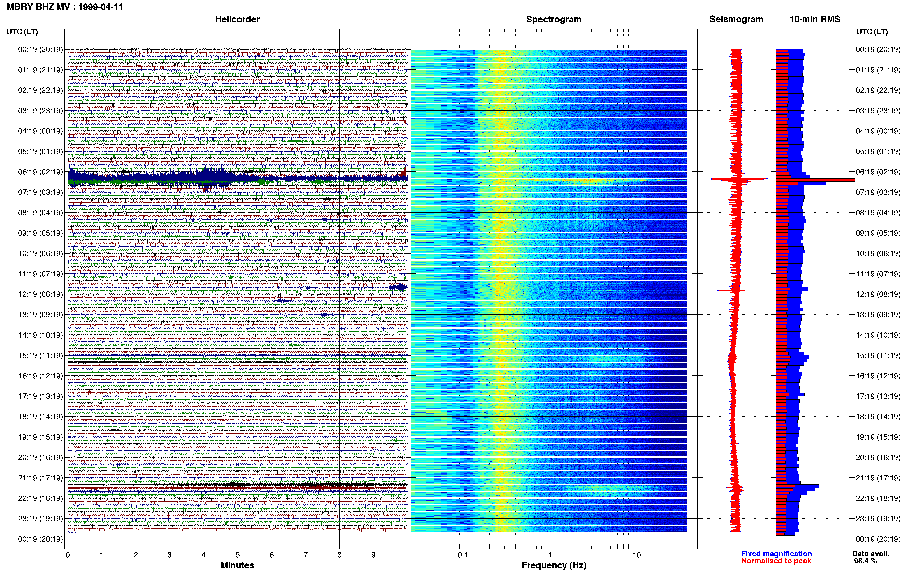The image size is (924, 578).
Task: Click the '98.4 %' data availability value
Action: 865,561
